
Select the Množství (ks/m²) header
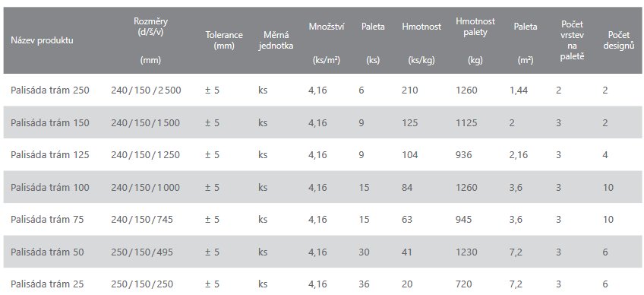click(327, 43)
